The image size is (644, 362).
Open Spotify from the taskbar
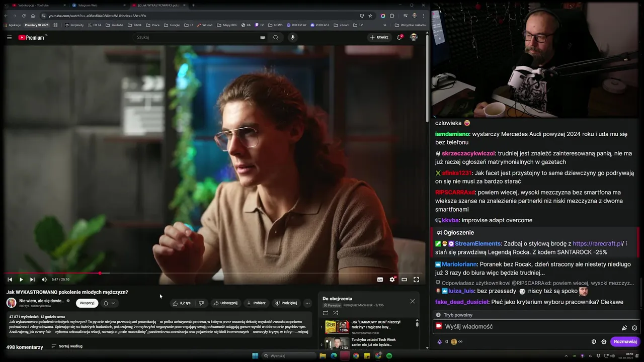[389, 356]
